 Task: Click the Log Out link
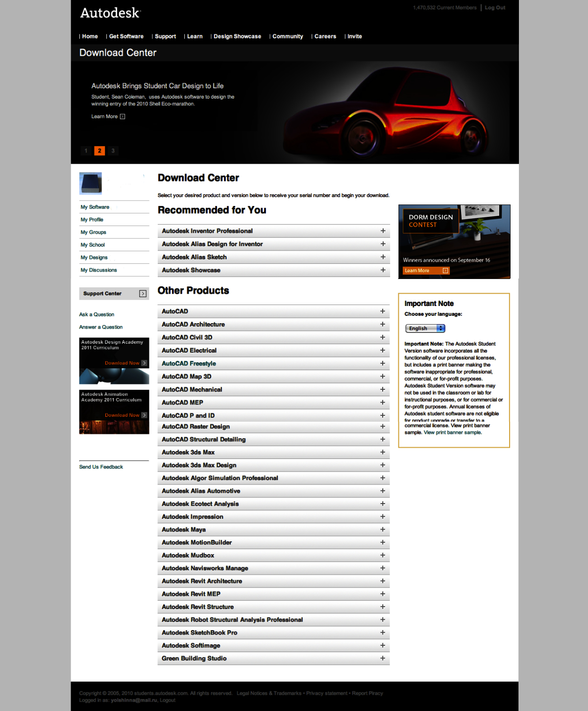click(x=495, y=8)
